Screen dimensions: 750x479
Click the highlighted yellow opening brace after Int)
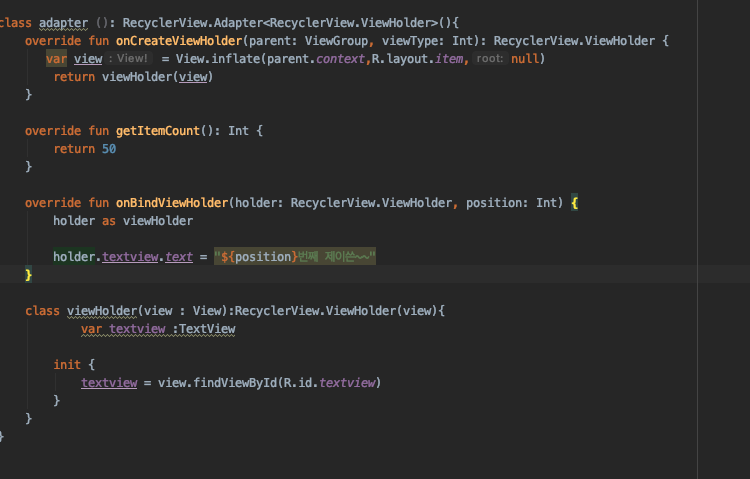click(574, 203)
